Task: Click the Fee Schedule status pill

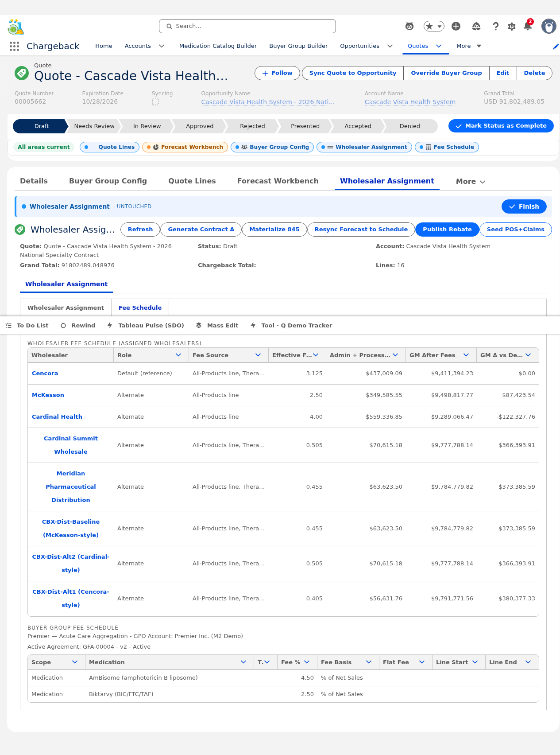Action: coord(447,147)
